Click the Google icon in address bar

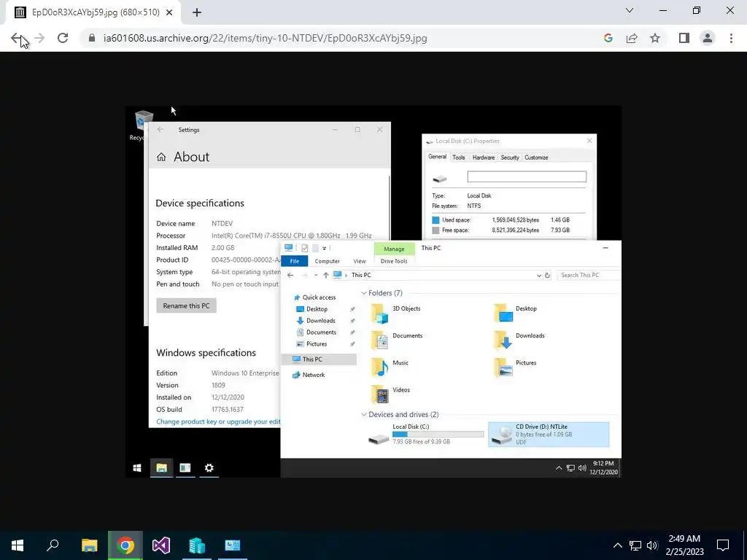608,38
